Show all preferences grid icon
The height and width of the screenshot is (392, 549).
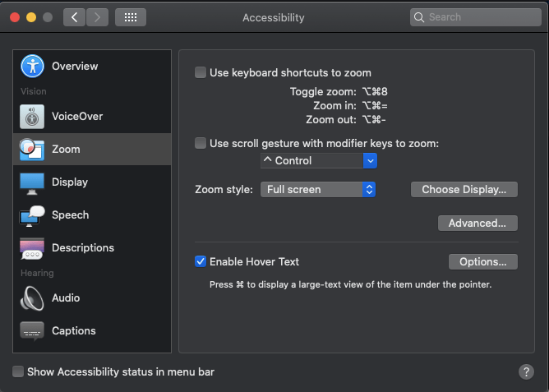pos(131,17)
